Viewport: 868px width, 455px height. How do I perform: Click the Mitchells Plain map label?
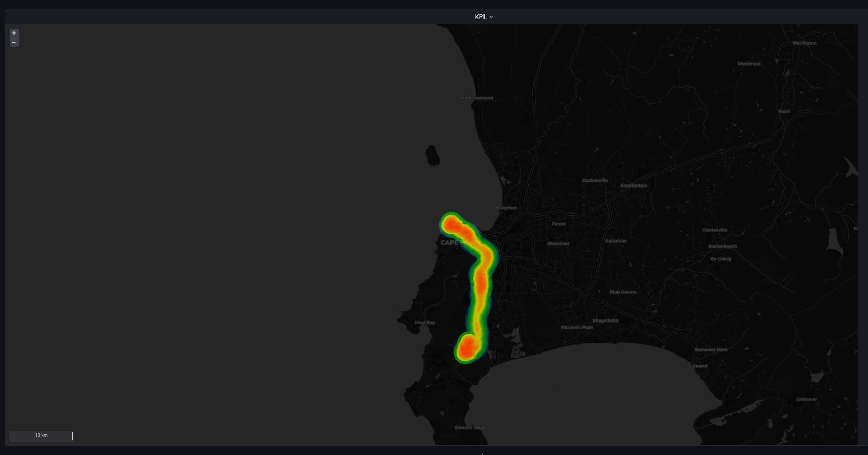pos(577,327)
